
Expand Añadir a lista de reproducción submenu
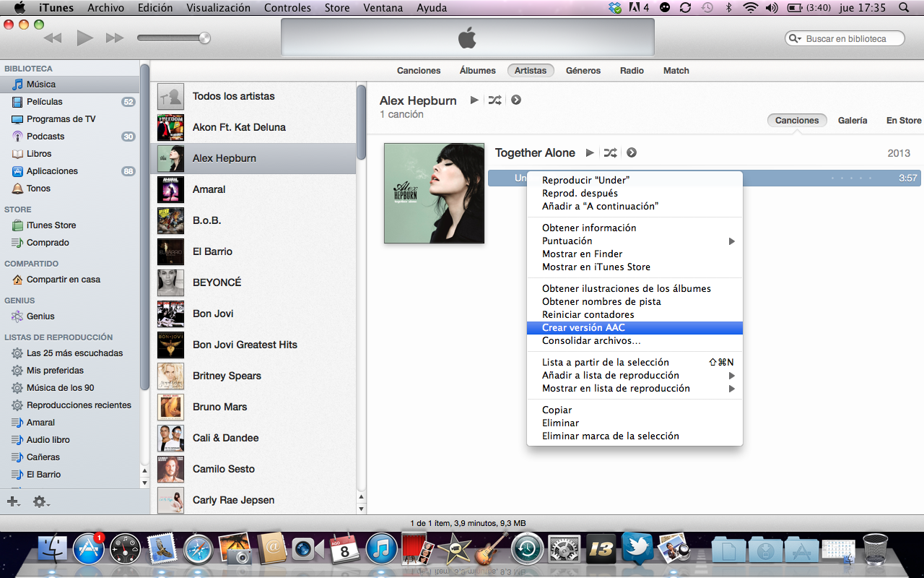pyautogui.click(x=635, y=376)
